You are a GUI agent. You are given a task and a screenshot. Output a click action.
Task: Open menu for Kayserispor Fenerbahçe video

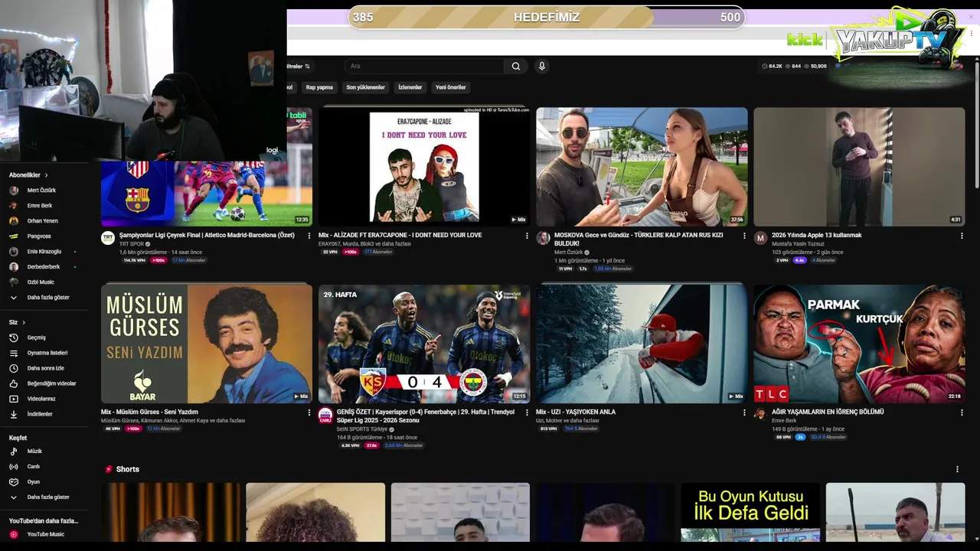coord(527,412)
